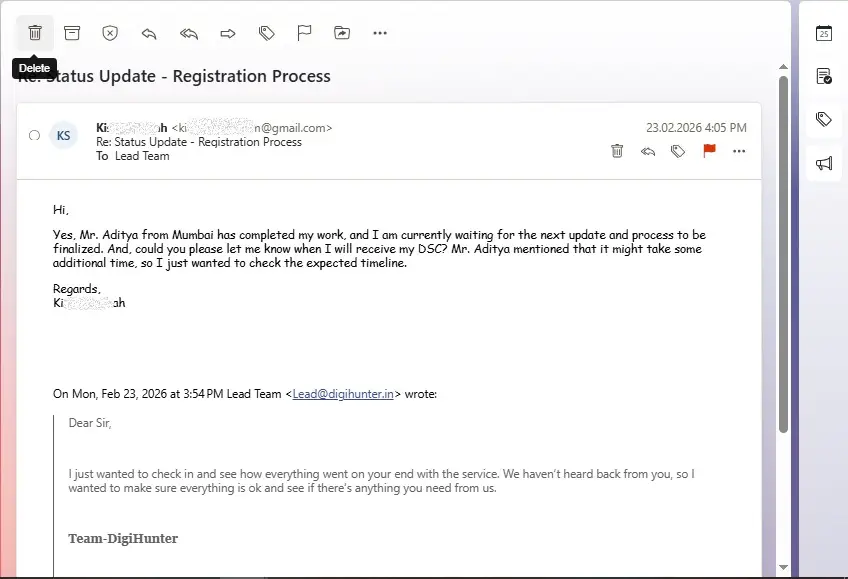The image size is (848, 579).
Task: Open more options in the message header
Action: pos(739,151)
